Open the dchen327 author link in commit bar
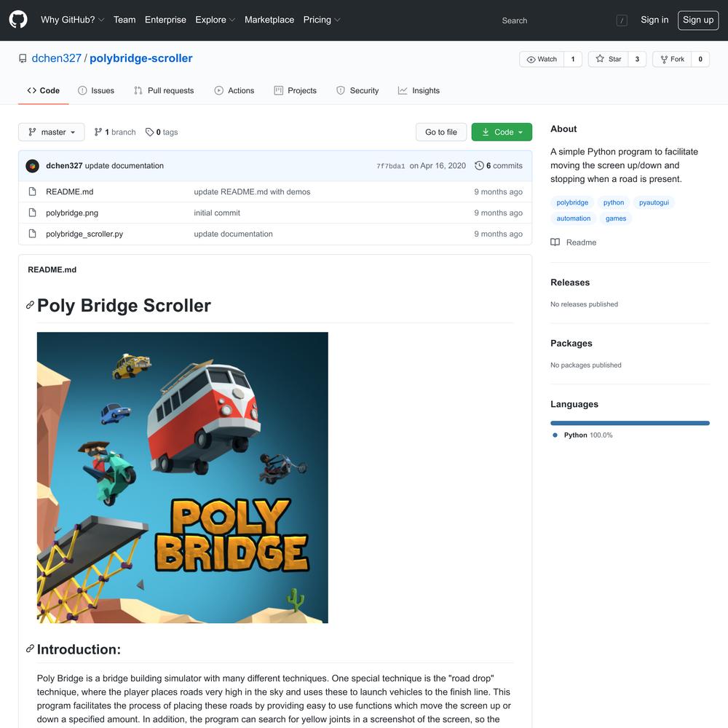728x728 pixels. point(64,166)
